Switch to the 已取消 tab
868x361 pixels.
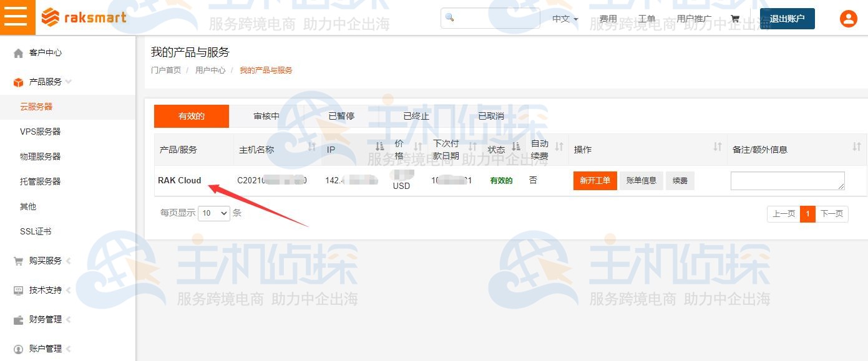coord(490,116)
